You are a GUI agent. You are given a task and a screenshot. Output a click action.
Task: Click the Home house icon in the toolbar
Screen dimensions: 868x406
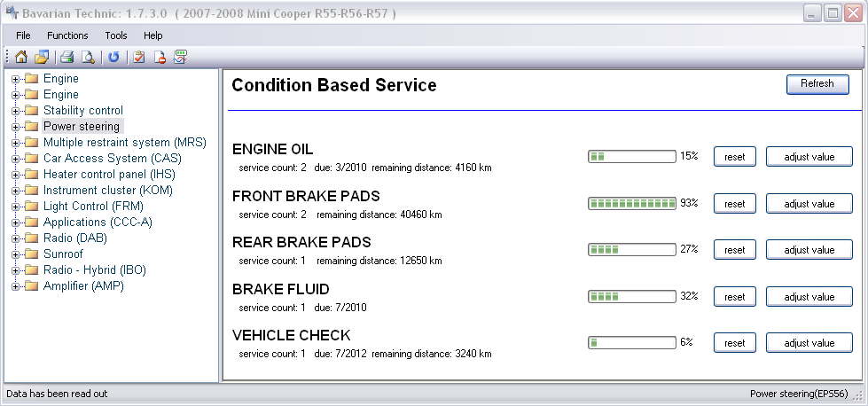tap(21, 57)
